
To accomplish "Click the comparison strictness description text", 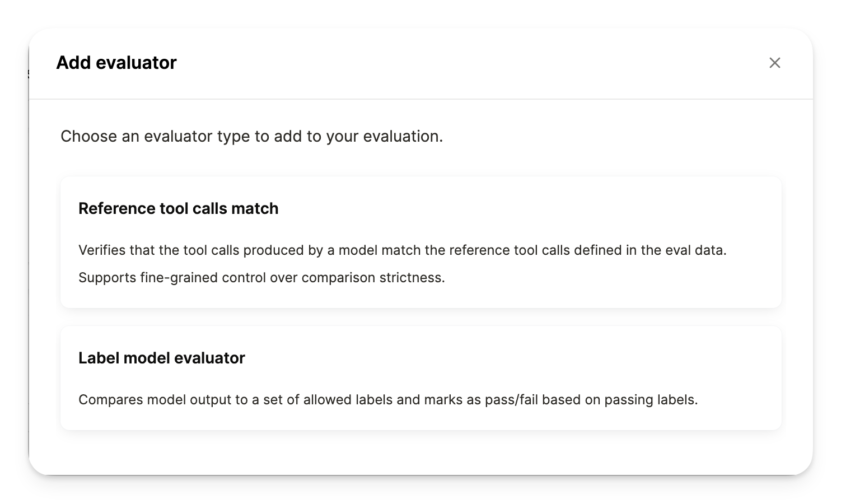I will 261,277.
